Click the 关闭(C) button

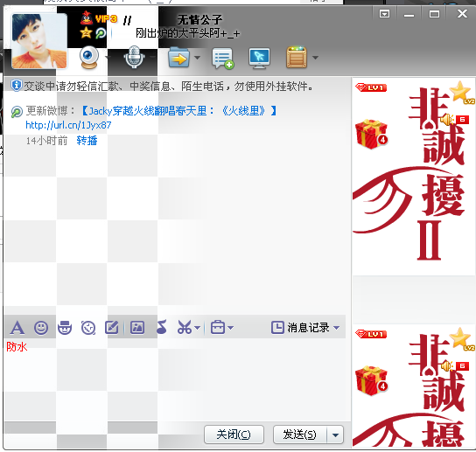tap(234, 435)
